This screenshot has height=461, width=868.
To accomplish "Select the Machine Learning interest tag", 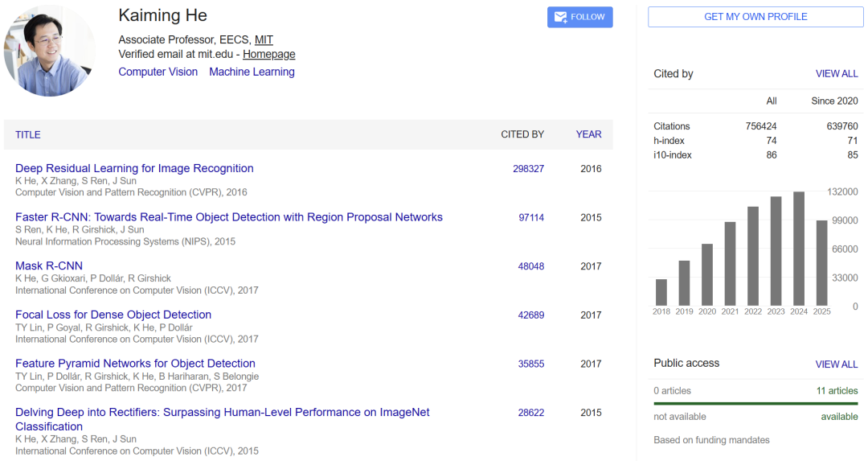I will (252, 72).
